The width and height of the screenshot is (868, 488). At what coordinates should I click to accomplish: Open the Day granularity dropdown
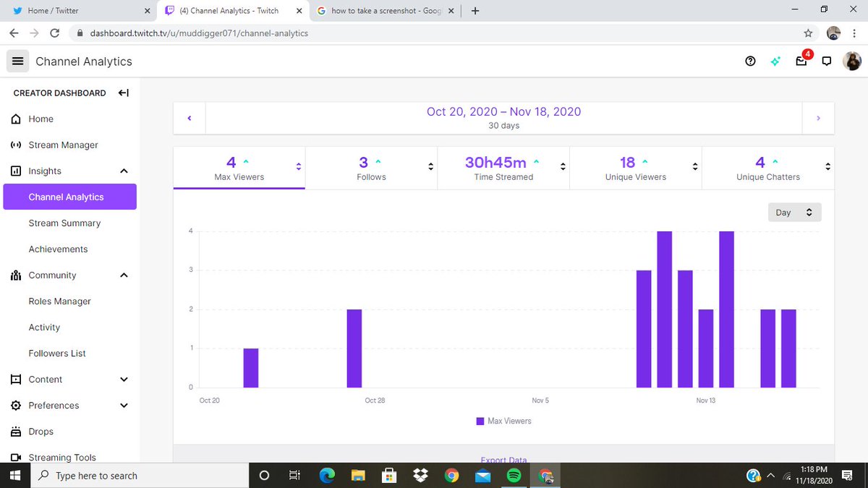pyautogui.click(x=795, y=213)
